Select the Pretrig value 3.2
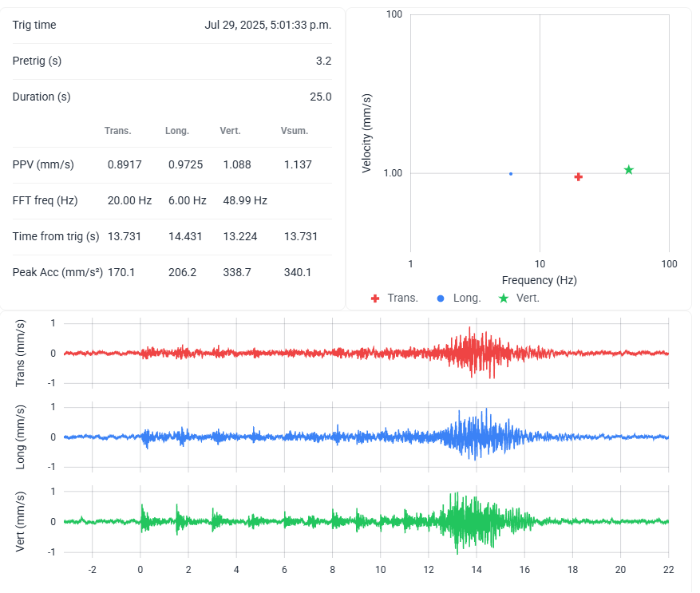700x593 pixels. tap(323, 61)
